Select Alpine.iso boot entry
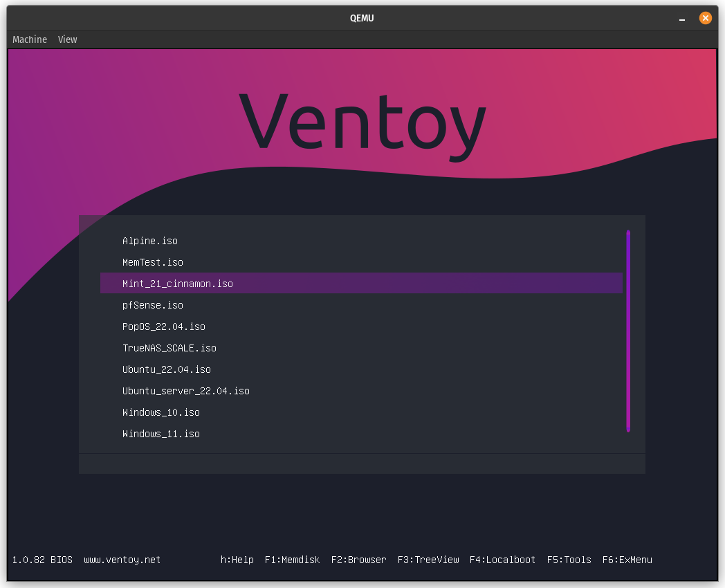725x588 pixels. [x=361, y=241]
